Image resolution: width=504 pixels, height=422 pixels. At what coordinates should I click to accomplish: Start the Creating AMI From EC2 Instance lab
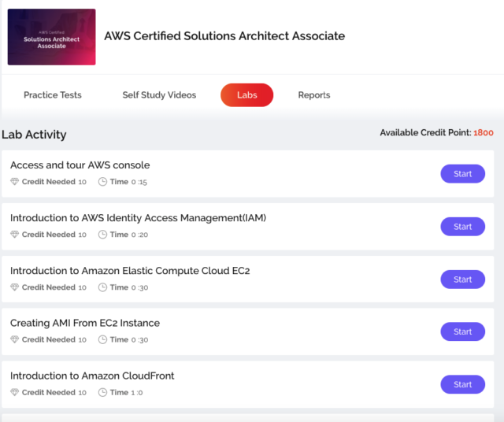[462, 331]
